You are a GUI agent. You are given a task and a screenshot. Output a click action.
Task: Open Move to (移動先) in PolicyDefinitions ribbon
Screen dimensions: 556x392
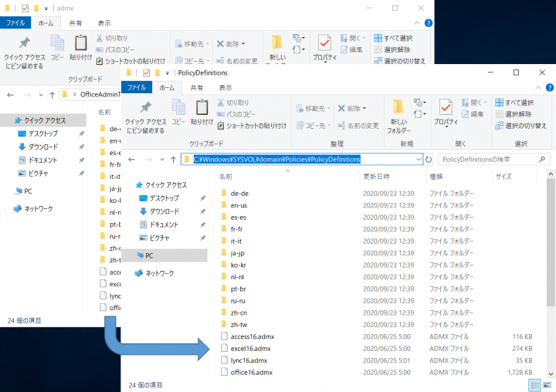point(313,109)
